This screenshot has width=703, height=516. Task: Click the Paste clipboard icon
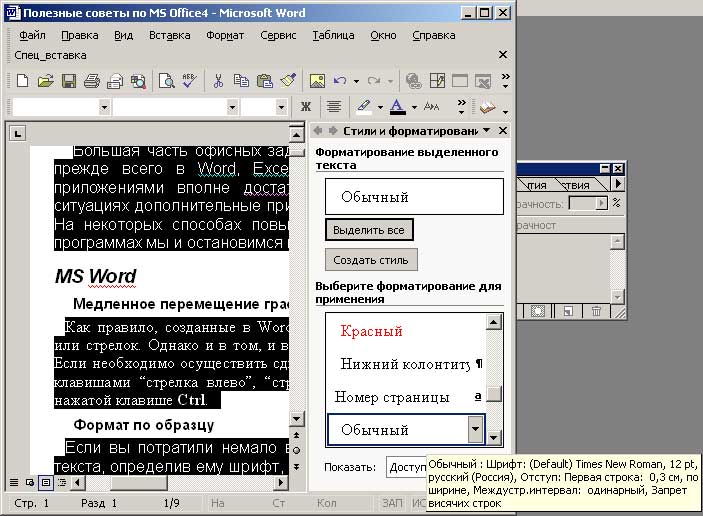[x=264, y=81]
